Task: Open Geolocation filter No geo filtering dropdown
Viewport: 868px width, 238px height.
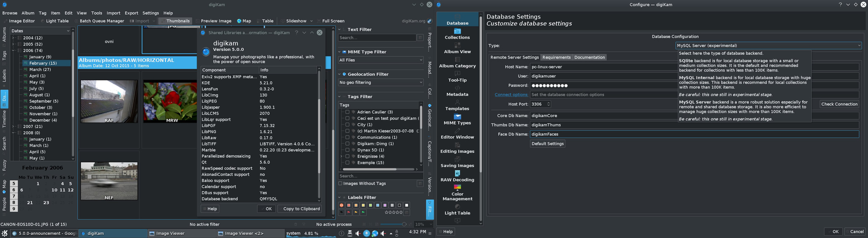Action: click(x=381, y=83)
